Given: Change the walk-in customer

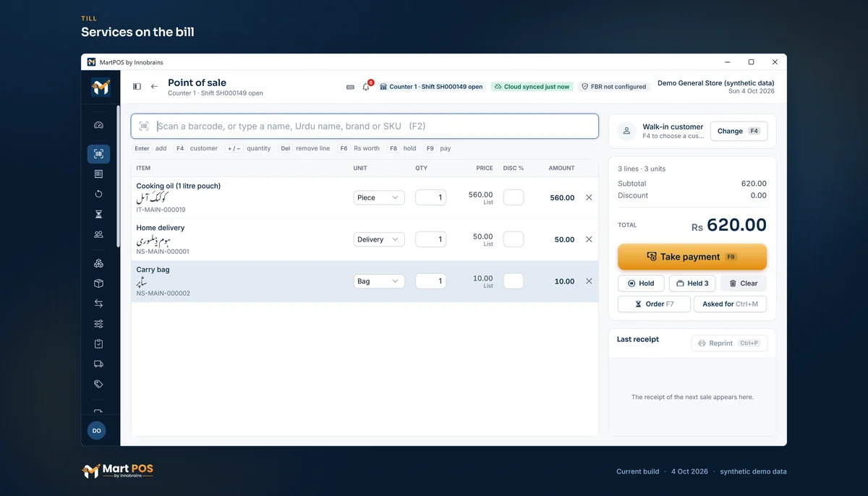Looking at the screenshot, I should click(x=739, y=131).
